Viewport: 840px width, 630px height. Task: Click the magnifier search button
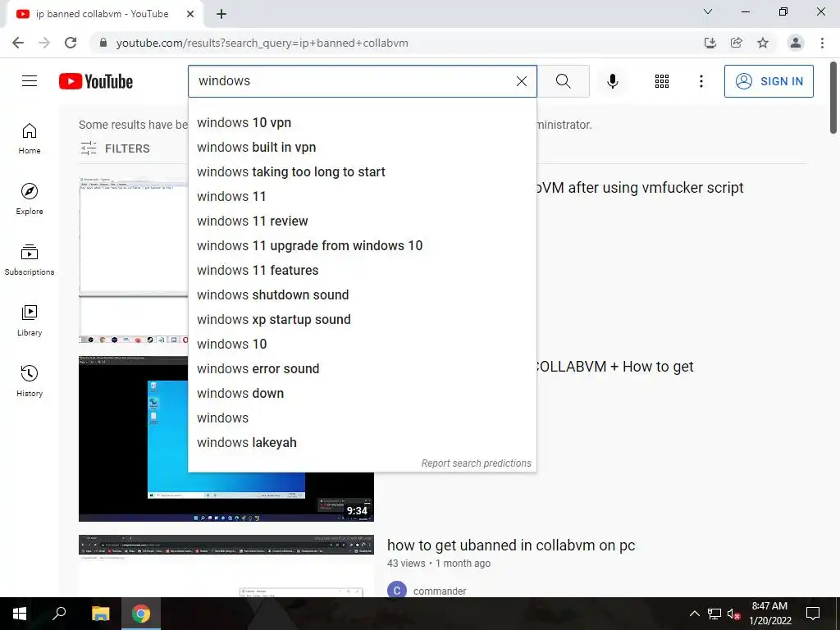(x=563, y=81)
